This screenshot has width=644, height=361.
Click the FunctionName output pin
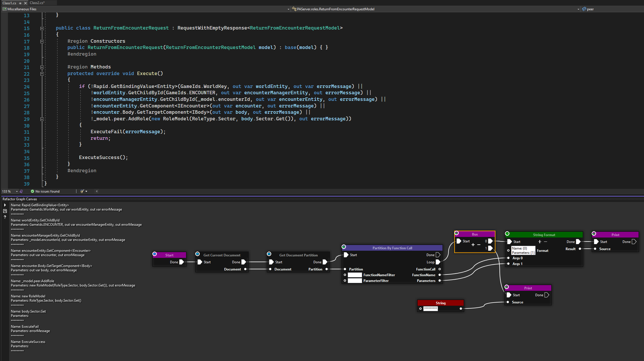click(440, 275)
